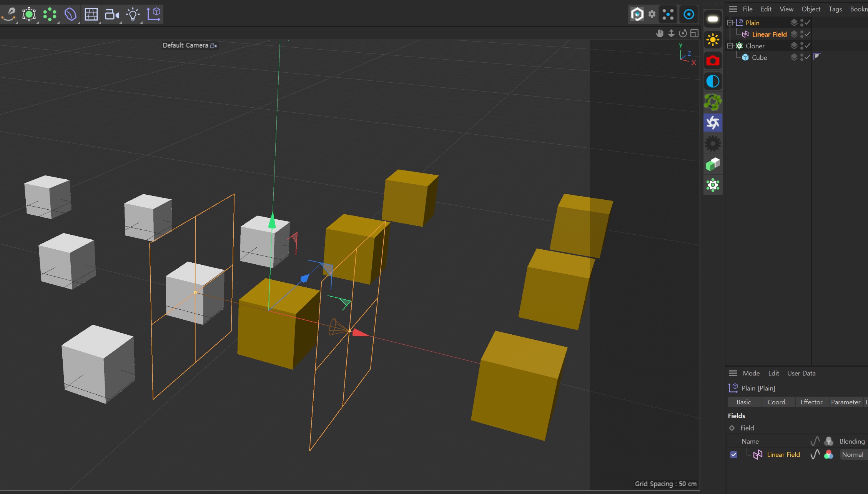The height and width of the screenshot is (494, 868).
Task: Open the Attribute Manager Mode menu
Action: (751, 373)
